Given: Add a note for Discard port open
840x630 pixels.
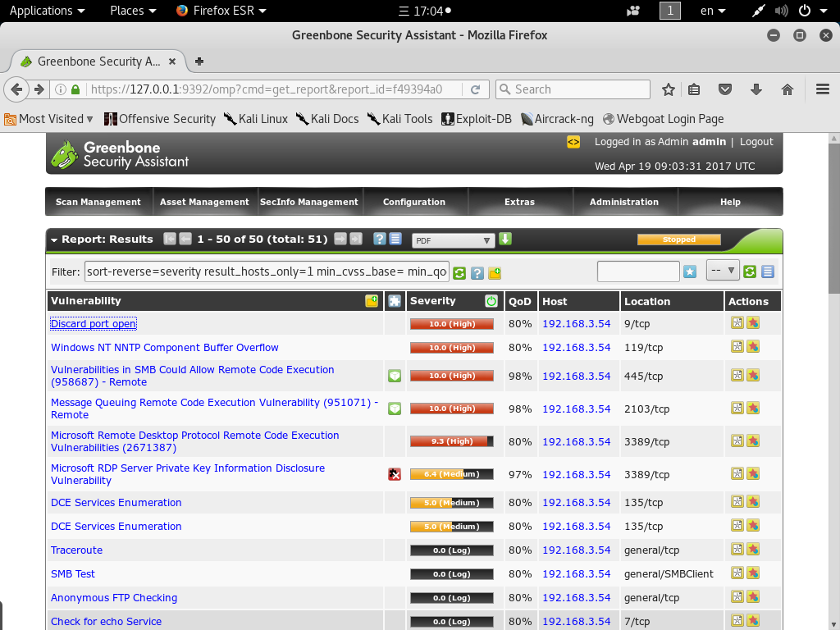Looking at the screenshot, I should coord(737,322).
